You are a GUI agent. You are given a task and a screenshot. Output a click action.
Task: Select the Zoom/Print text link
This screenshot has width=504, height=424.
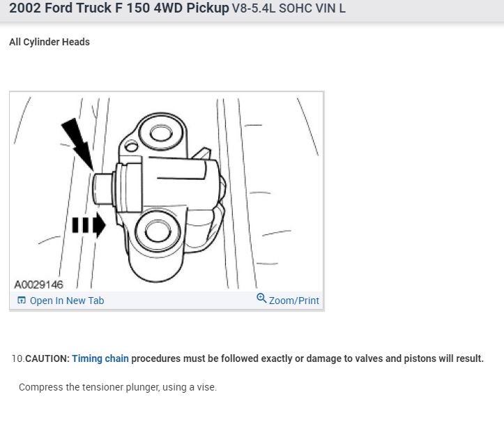point(293,301)
